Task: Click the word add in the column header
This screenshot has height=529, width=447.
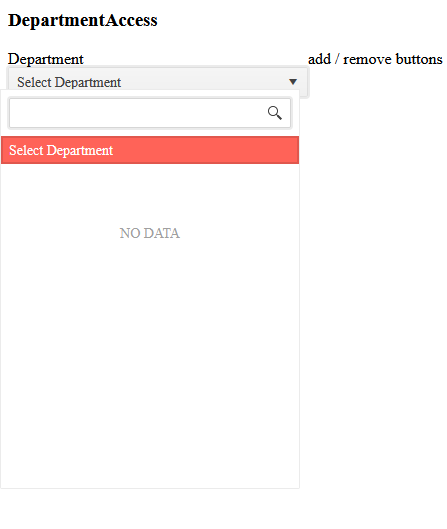Action: [x=319, y=59]
